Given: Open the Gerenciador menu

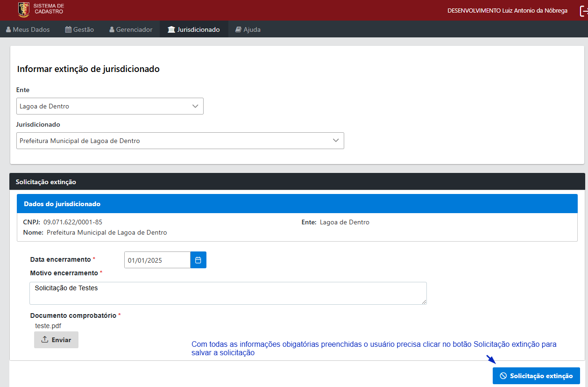Looking at the screenshot, I should [x=131, y=29].
